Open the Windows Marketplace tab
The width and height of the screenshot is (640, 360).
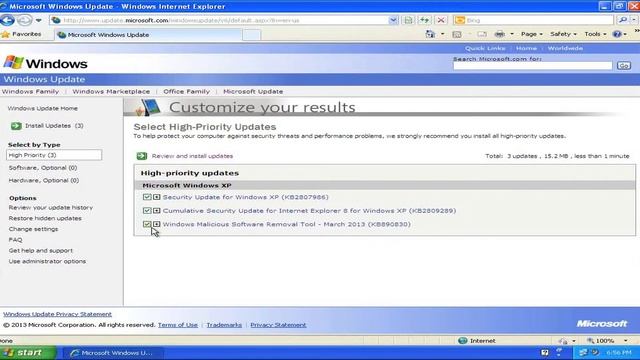click(111, 91)
